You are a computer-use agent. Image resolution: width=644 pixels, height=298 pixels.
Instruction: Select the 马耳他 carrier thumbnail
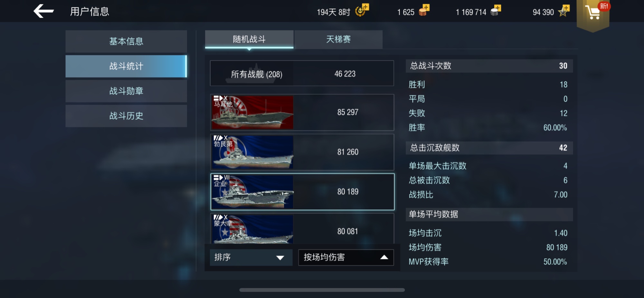click(x=252, y=112)
